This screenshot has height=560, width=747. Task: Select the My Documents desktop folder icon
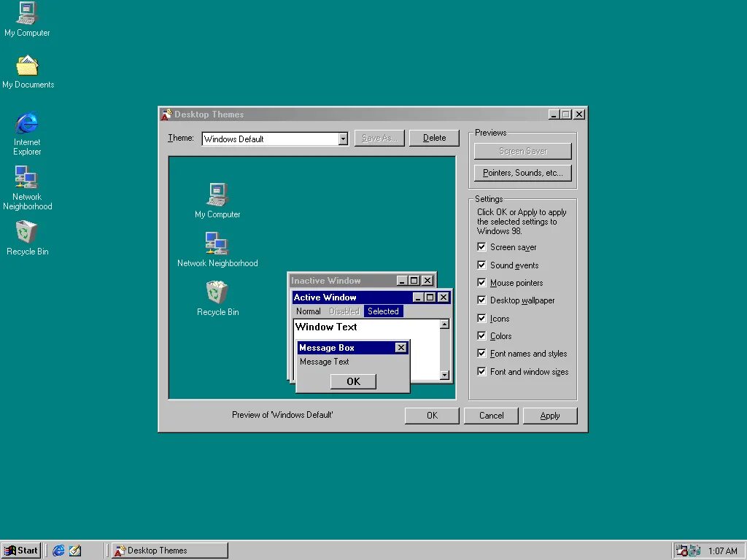pyautogui.click(x=27, y=66)
